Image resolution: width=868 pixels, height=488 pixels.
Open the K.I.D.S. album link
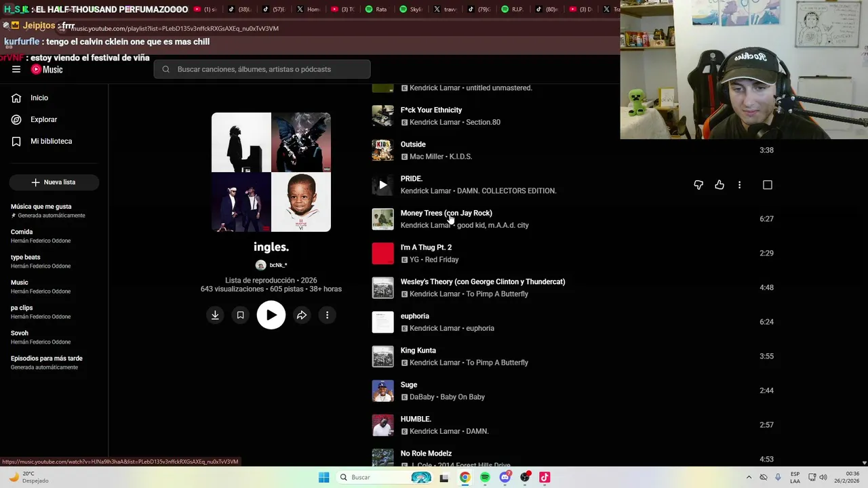click(x=460, y=157)
